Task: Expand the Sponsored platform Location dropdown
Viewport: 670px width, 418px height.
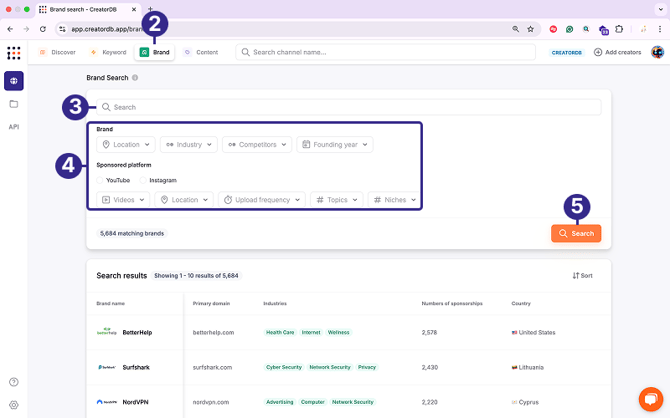Action: (x=184, y=200)
